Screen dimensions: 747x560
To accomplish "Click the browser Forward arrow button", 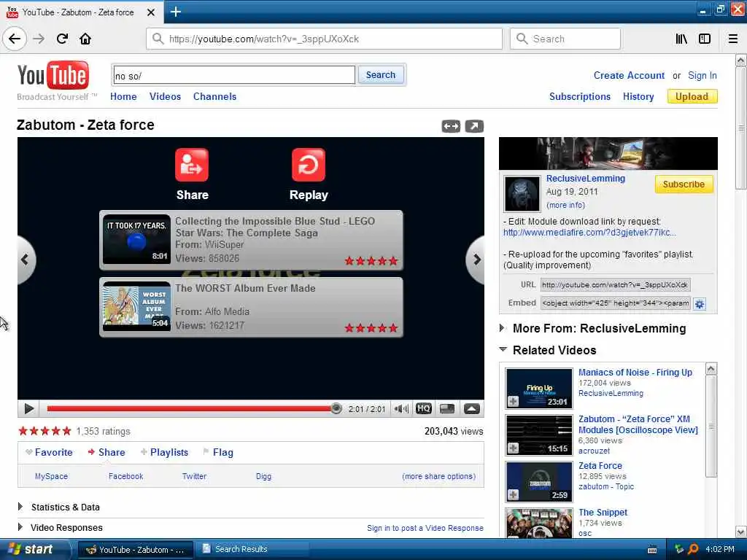I will [39, 39].
